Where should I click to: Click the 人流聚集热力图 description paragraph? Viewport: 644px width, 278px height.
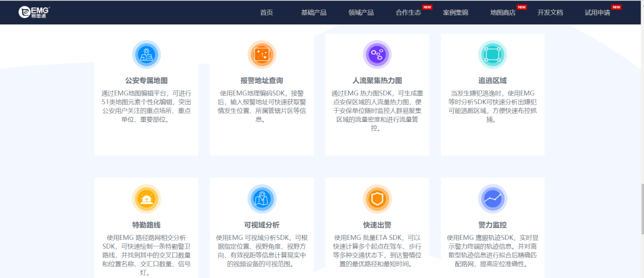tap(377, 111)
